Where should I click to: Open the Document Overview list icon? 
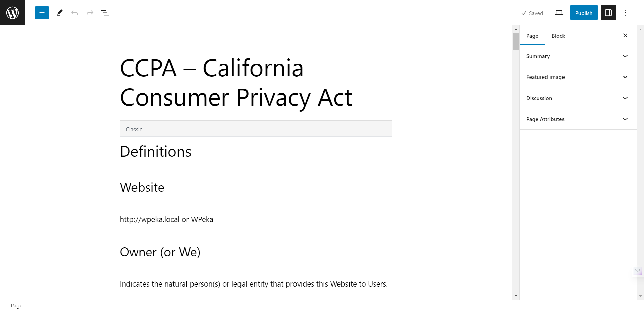pyautogui.click(x=105, y=13)
